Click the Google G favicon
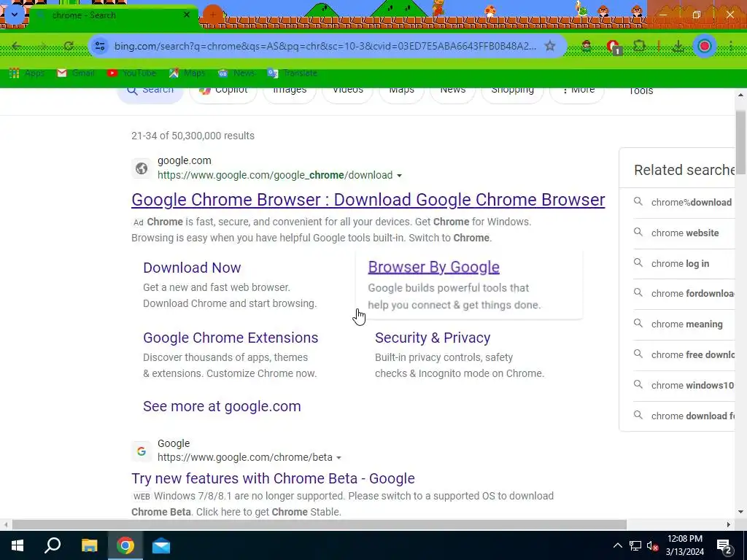The height and width of the screenshot is (560, 747). [x=142, y=451]
